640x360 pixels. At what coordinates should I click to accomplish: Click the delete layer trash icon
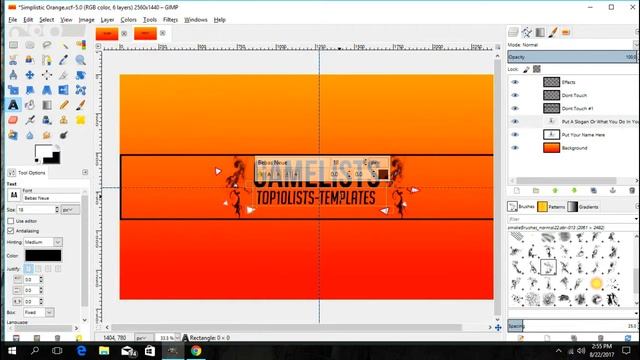[x=632, y=191]
